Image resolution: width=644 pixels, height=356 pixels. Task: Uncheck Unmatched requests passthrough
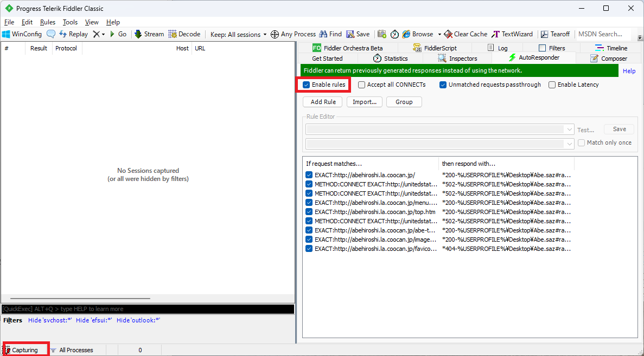coord(443,85)
